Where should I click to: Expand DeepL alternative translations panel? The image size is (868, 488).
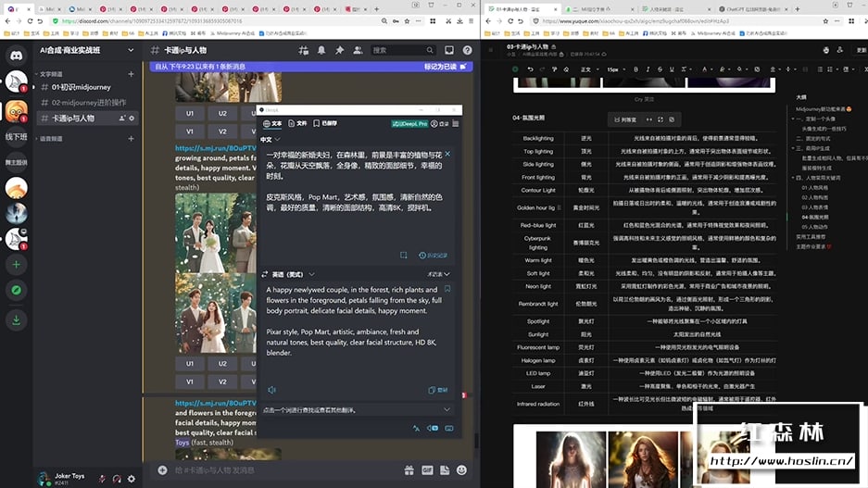pos(447,410)
